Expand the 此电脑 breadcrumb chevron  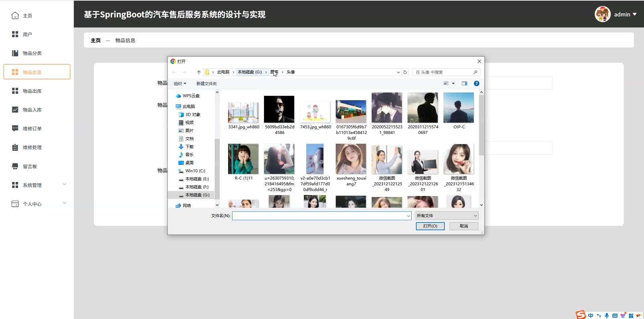click(x=233, y=72)
